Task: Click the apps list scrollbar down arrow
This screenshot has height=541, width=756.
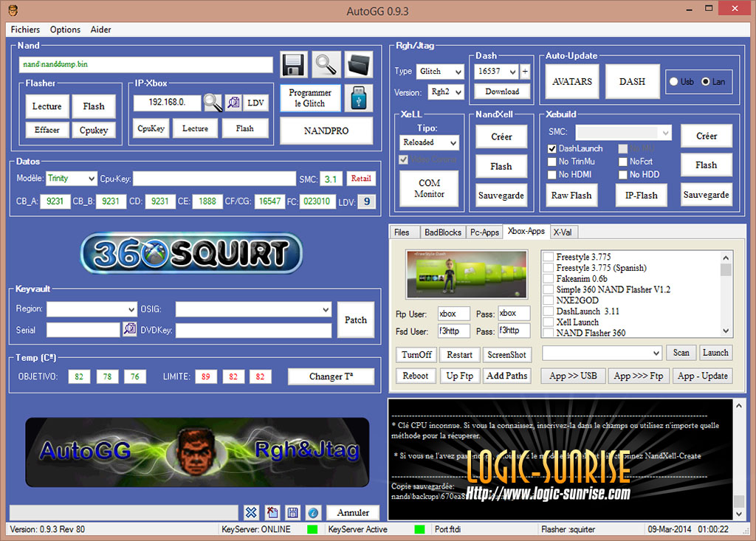Action: 726,331
